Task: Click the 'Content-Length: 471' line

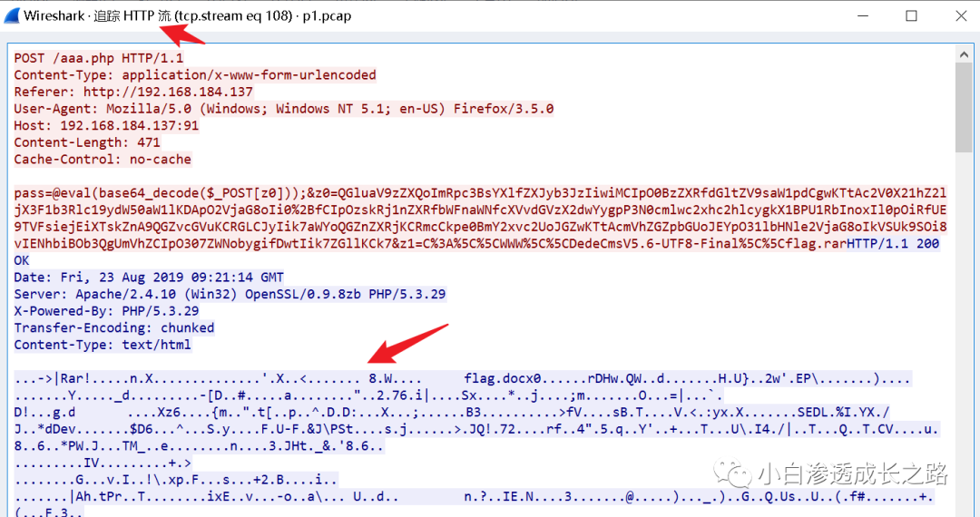Action: tap(87, 142)
